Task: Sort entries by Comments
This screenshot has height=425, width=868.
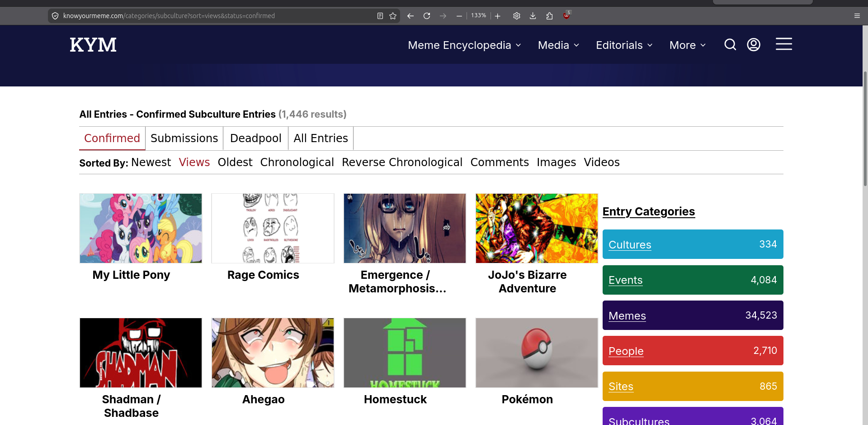Action: click(500, 162)
